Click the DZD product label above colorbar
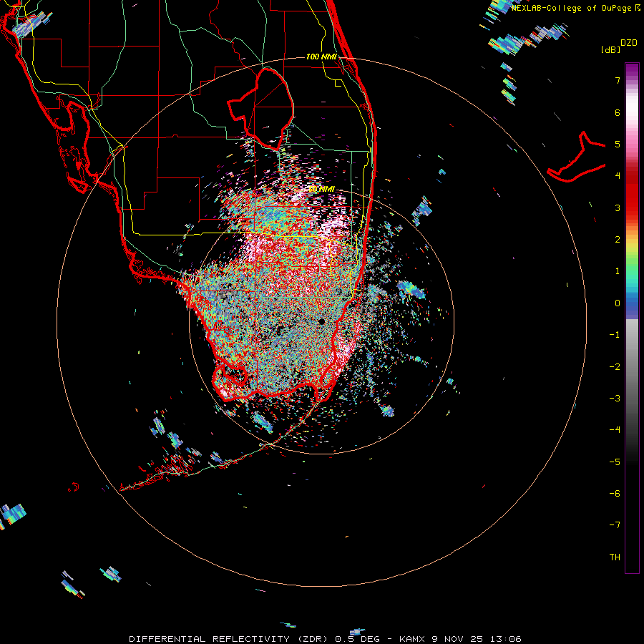Viewport: 644px width, 644px height. [629, 43]
